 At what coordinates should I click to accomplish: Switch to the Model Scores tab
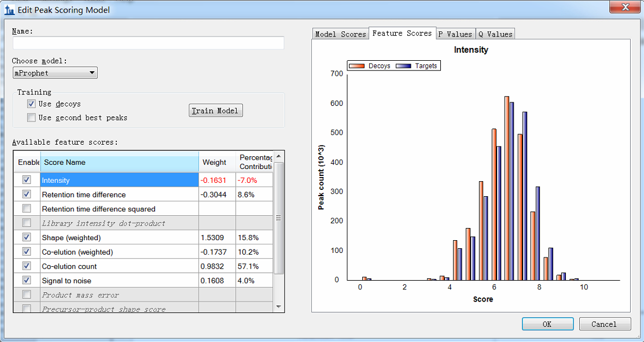[340, 34]
